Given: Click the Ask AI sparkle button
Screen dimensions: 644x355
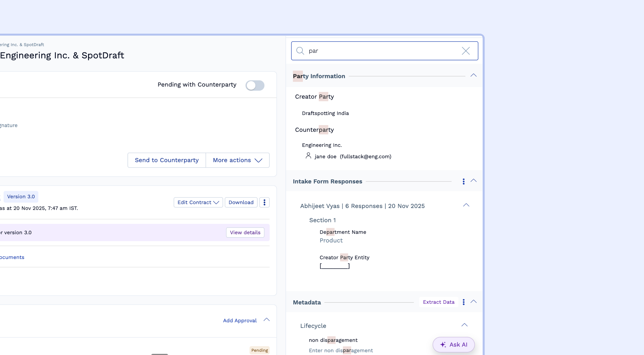Looking at the screenshot, I should [453, 344].
